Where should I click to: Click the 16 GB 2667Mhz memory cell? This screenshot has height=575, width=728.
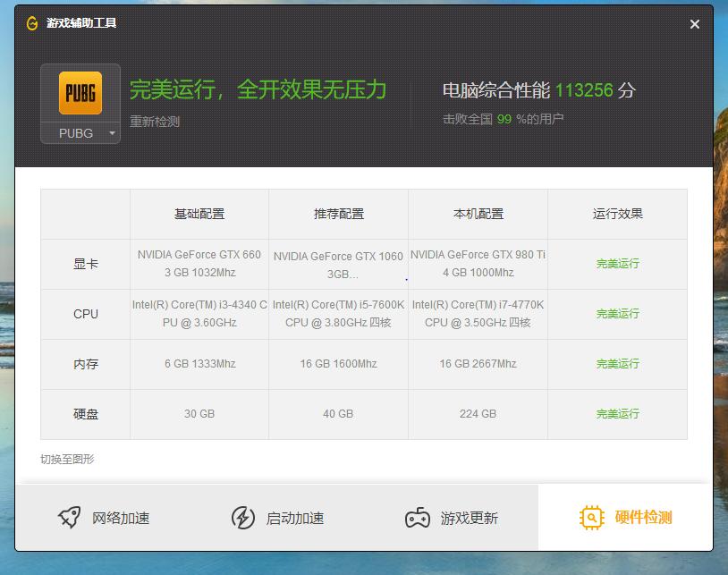[x=478, y=364]
